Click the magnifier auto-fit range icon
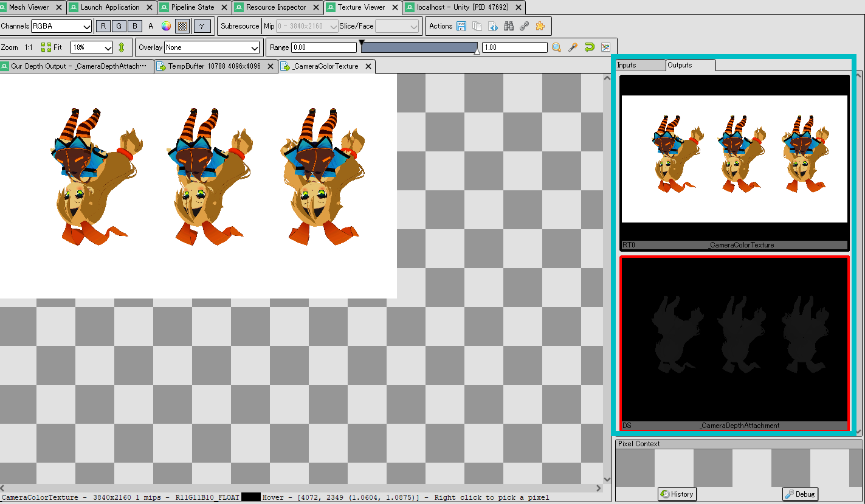865x504 pixels. coord(556,47)
